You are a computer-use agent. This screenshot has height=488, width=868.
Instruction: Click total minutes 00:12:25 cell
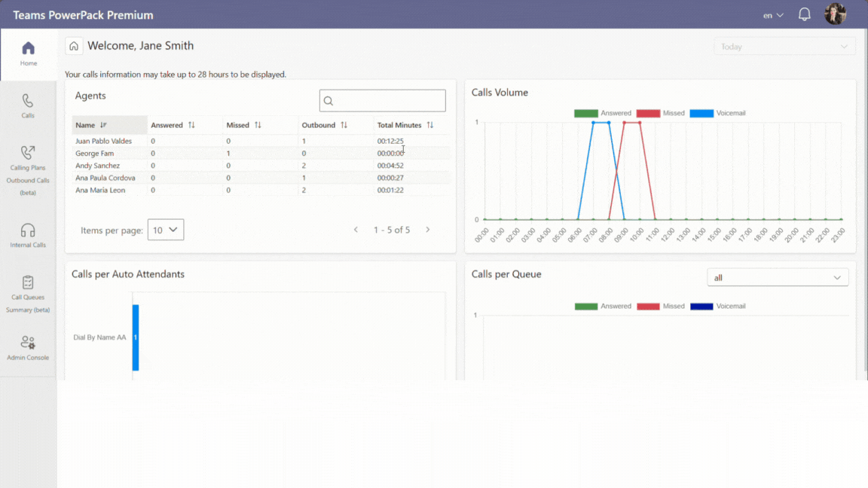[390, 141]
